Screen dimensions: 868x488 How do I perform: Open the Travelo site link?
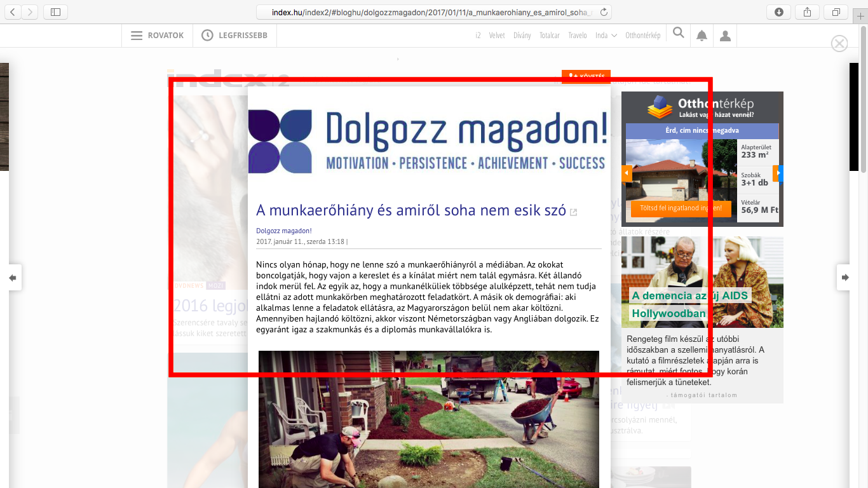(578, 36)
